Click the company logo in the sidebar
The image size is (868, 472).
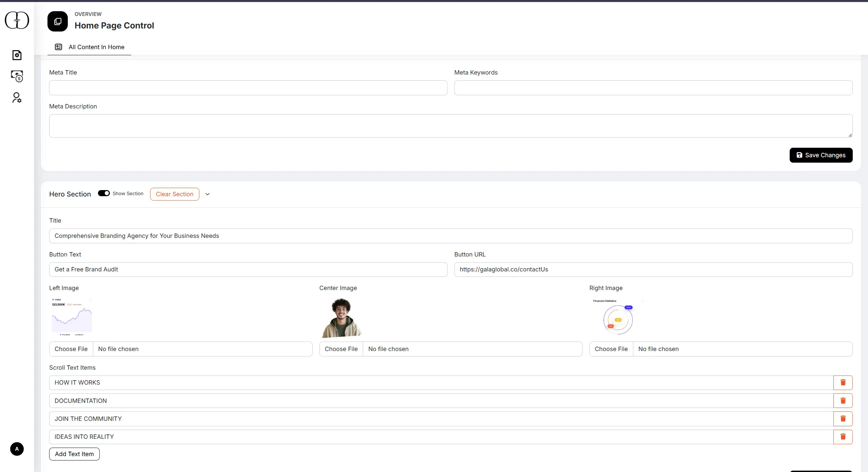click(17, 20)
